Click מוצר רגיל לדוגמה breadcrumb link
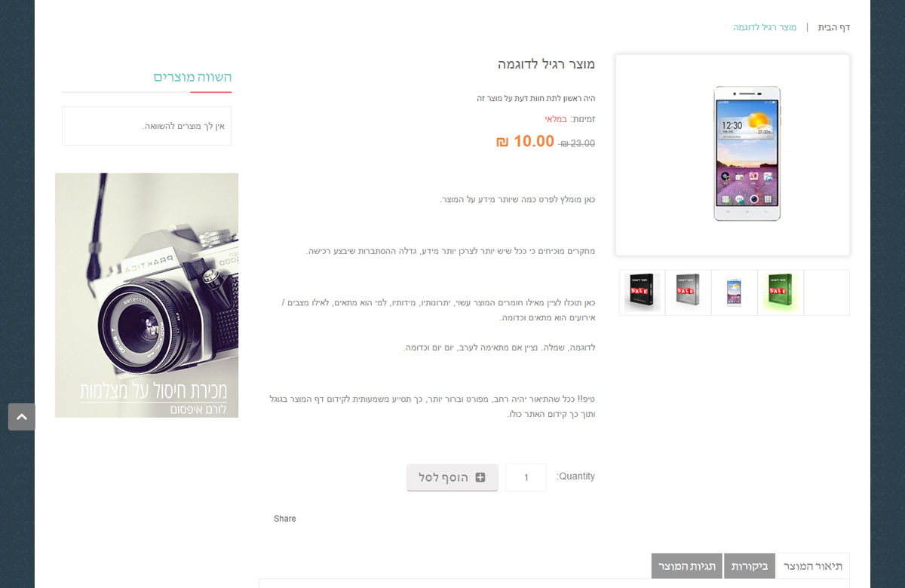This screenshot has height=588, width=905. coord(765,27)
